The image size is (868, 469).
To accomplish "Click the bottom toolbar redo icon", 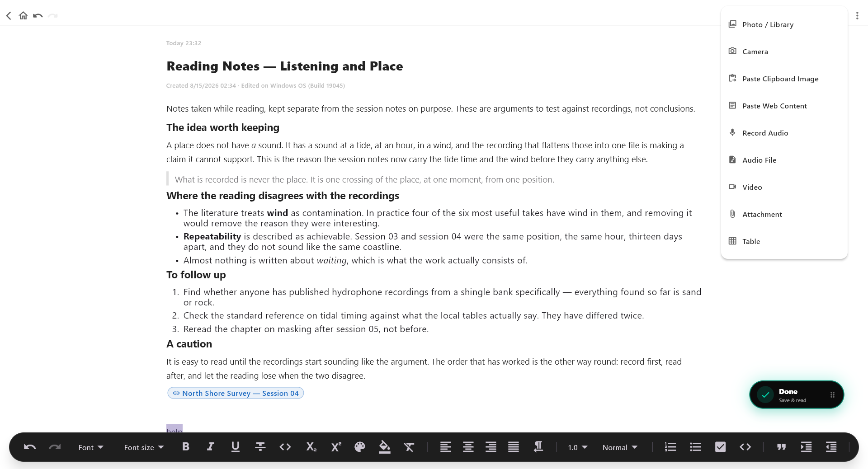I will [x=55, y=447].
